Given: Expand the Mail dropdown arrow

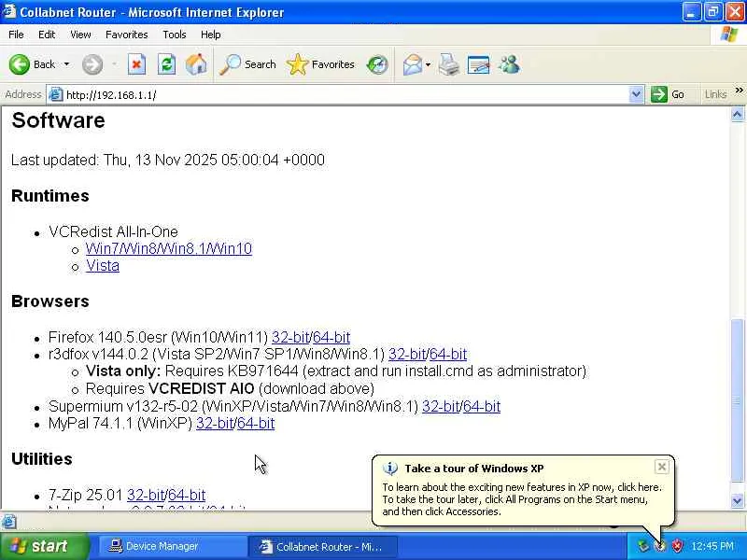Looking at the screenshot, I should tap(428, 64).
